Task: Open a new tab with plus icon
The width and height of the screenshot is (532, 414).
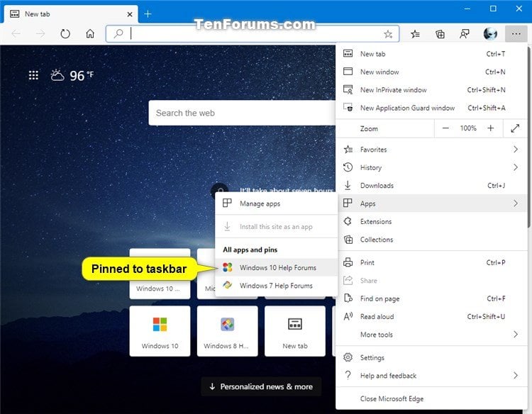Action: (x=148, y=14)
